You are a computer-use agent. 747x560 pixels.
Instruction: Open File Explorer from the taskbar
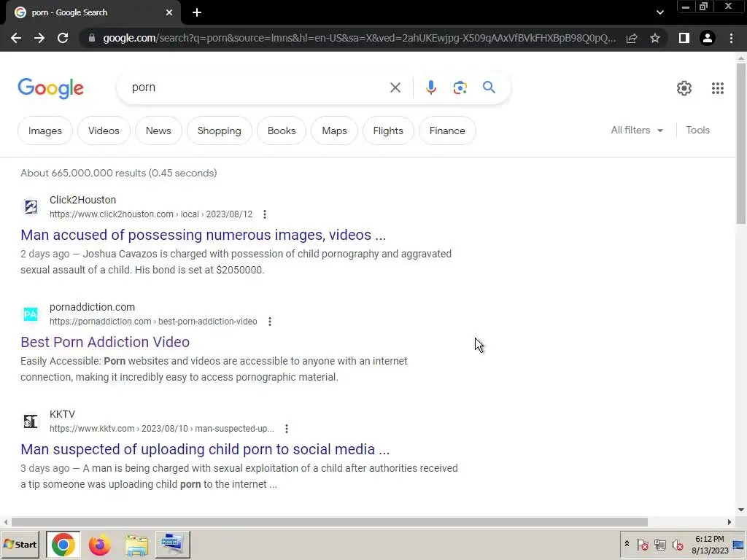[x=136, y=545]
